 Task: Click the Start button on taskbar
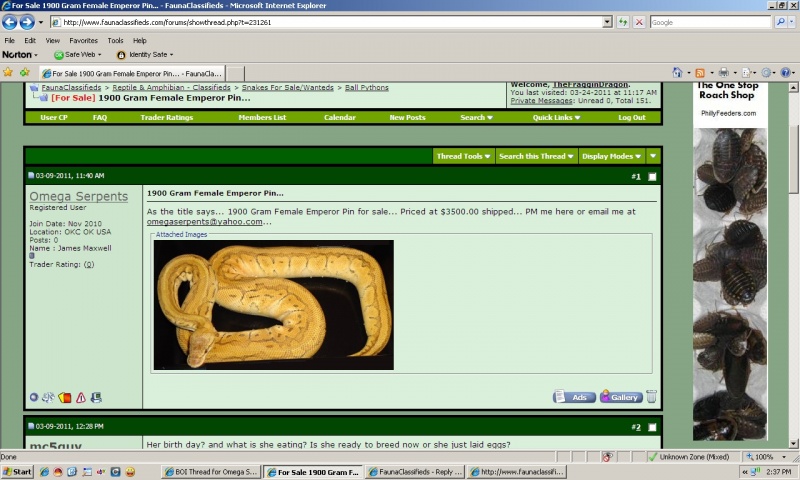(x=17, y=472)
